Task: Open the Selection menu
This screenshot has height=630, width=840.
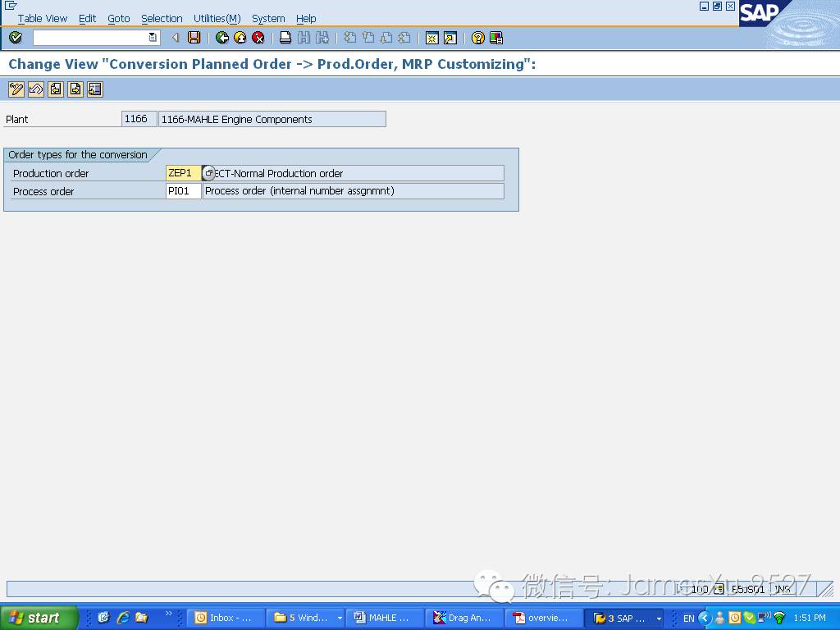Action: [162, 18]
